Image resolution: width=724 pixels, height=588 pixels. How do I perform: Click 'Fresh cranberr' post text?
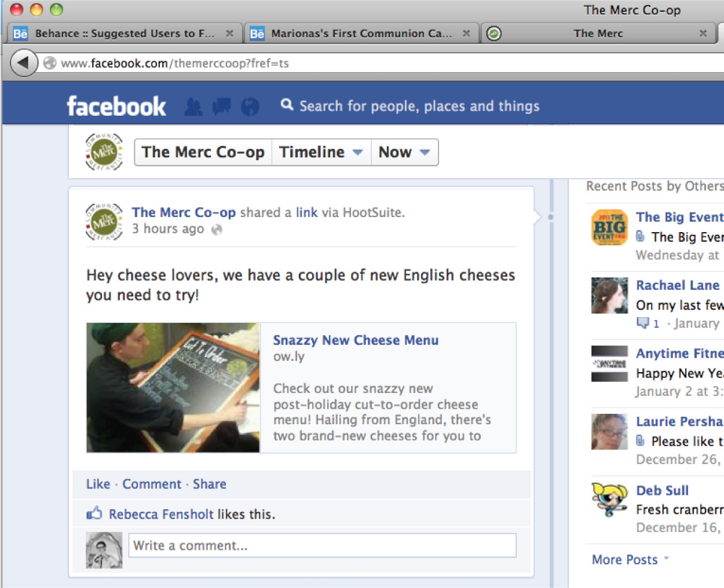point(680,509)
